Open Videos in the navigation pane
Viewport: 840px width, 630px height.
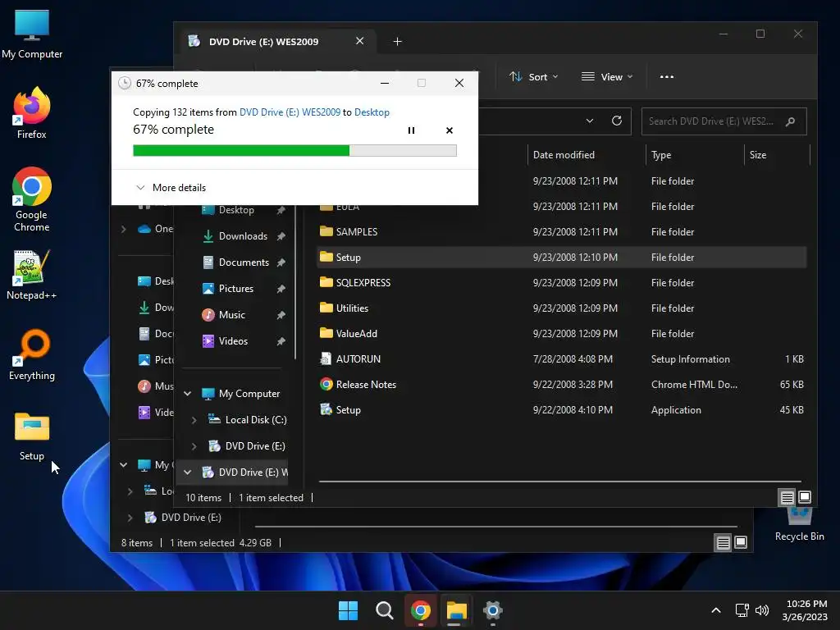(233, 340)
